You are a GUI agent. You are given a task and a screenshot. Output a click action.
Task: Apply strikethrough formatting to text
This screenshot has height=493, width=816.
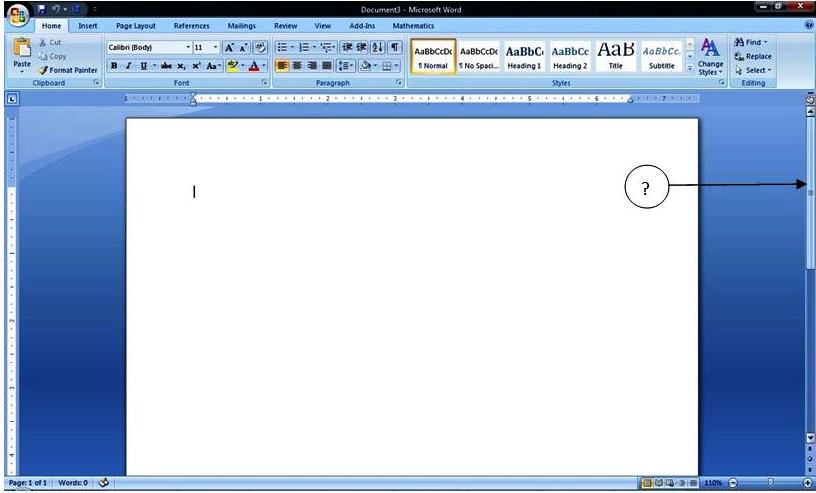click(x=165, y=66)
